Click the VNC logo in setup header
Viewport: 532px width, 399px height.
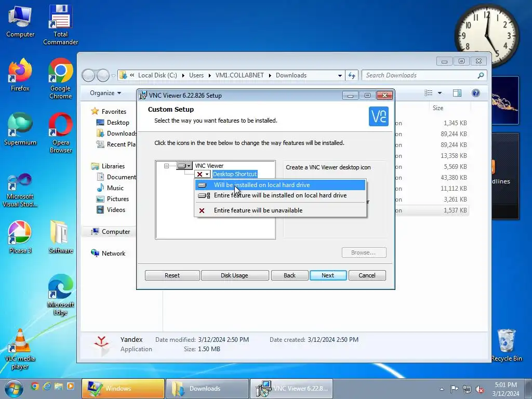click(x=379, y=116)
